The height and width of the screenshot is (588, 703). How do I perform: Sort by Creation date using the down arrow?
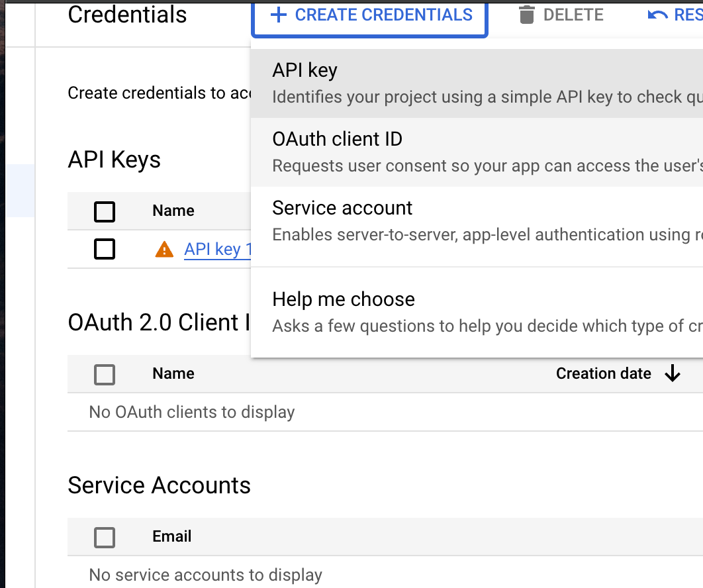point(672,373)
